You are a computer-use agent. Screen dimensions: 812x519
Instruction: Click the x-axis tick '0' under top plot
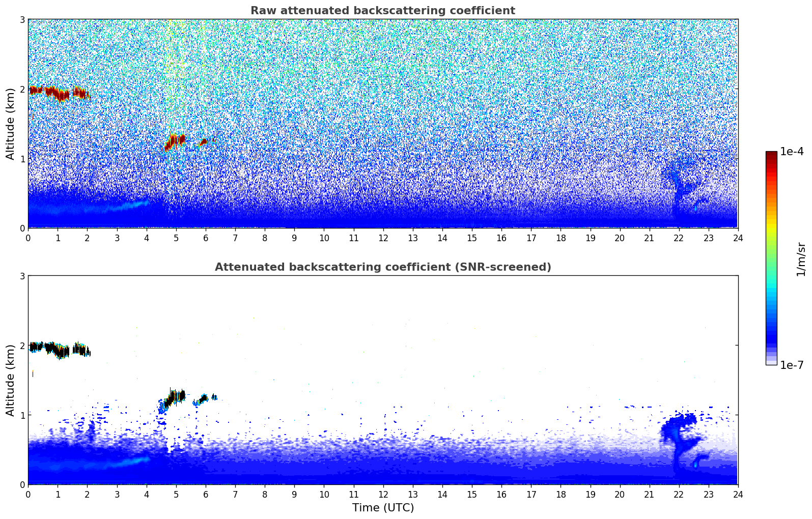[x=28, y=238]
